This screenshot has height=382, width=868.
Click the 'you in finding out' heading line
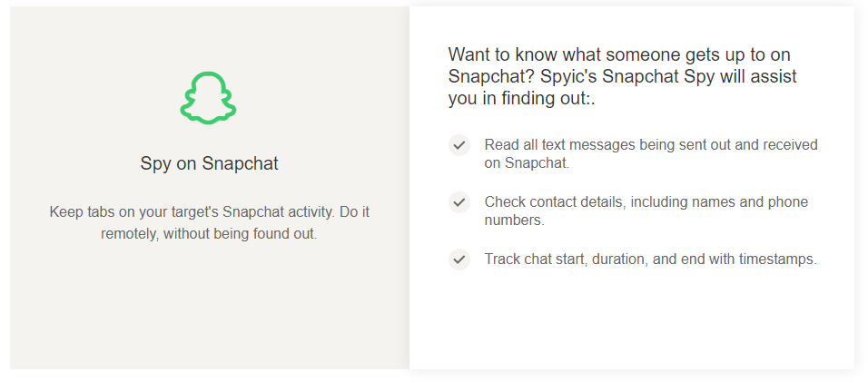(x=521, y=98)
